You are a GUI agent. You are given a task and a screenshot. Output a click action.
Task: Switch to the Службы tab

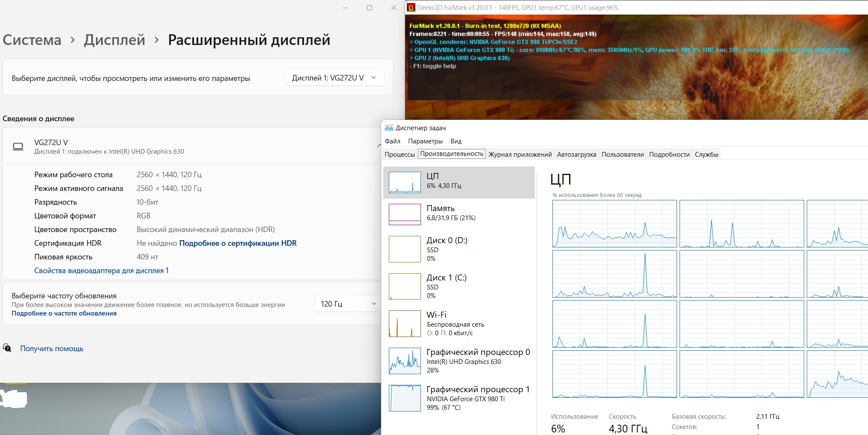(706, 155)
